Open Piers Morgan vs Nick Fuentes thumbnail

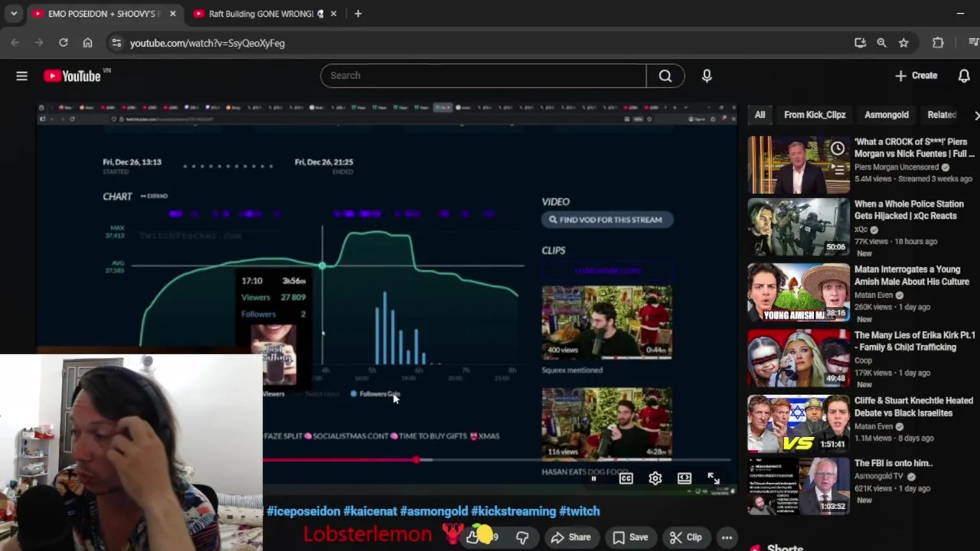coord(799,165)
